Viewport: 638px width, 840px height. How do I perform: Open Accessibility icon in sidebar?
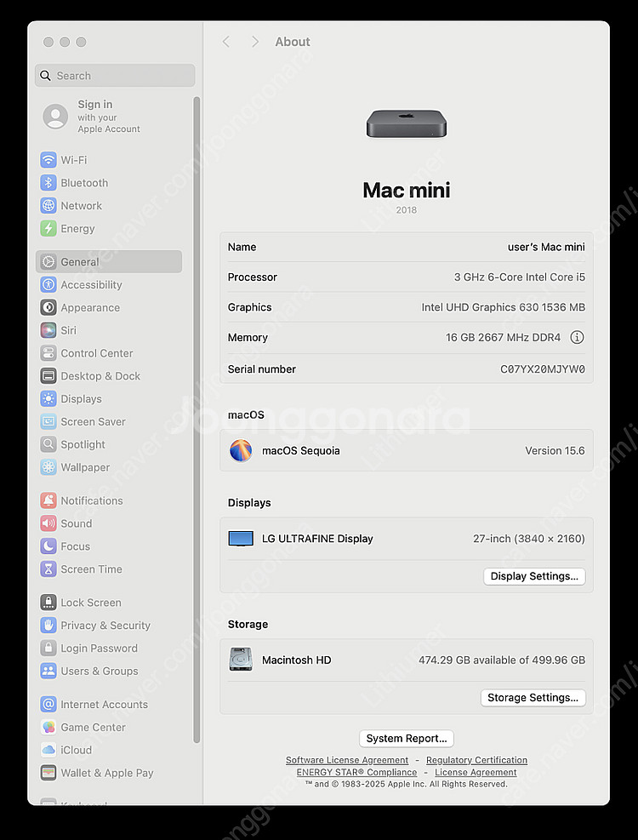pyautogui.click(x=48, y=284)
